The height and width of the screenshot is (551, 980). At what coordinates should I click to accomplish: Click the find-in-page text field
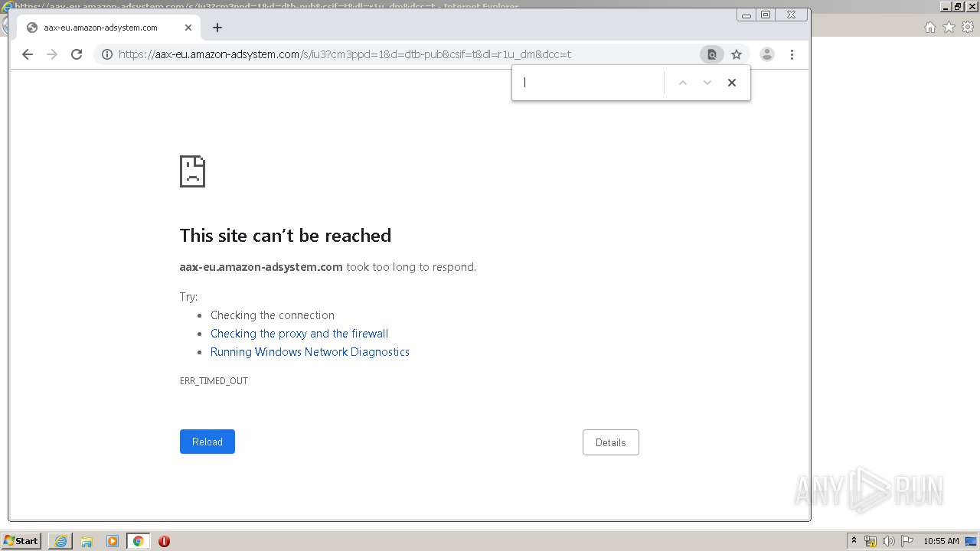(x=590, y=83)
